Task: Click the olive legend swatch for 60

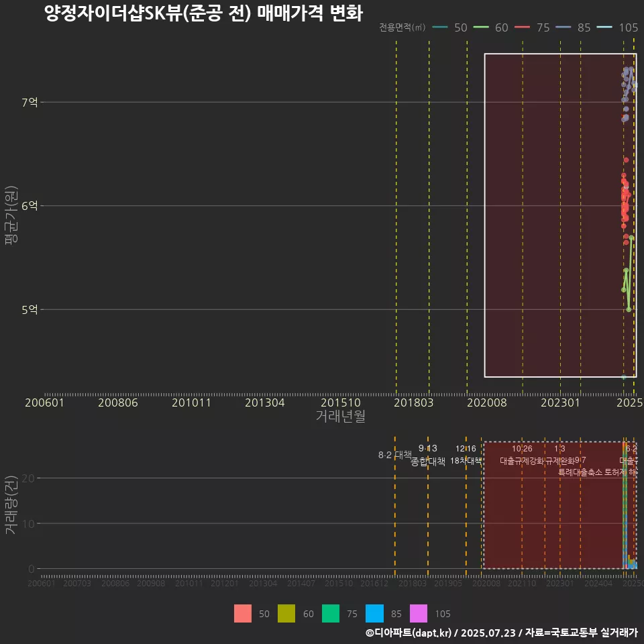Action: (286, 614)
